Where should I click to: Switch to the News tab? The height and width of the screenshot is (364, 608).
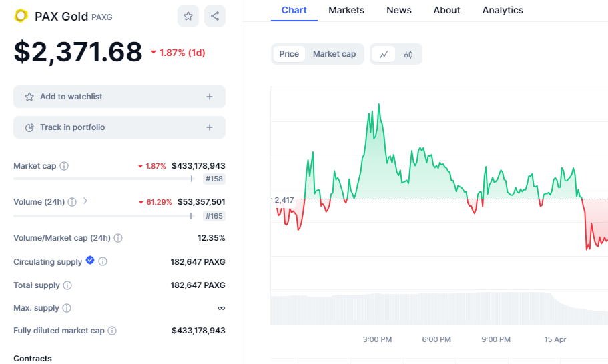pyautogui.click(x=399, y=11)
